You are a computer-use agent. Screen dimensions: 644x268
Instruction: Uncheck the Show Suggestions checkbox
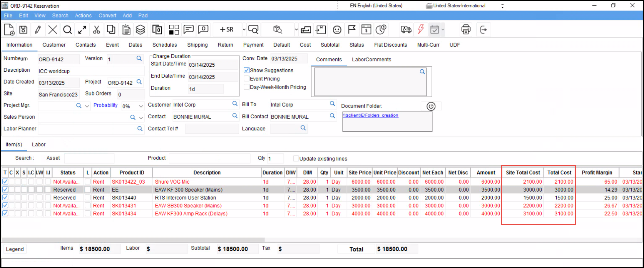click(247, 70)
